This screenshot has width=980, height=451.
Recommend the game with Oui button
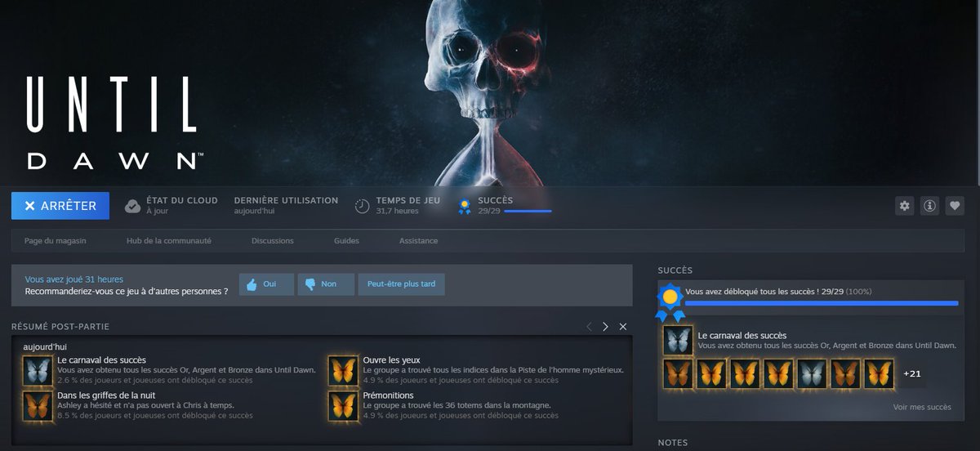(x=266, y=284)
